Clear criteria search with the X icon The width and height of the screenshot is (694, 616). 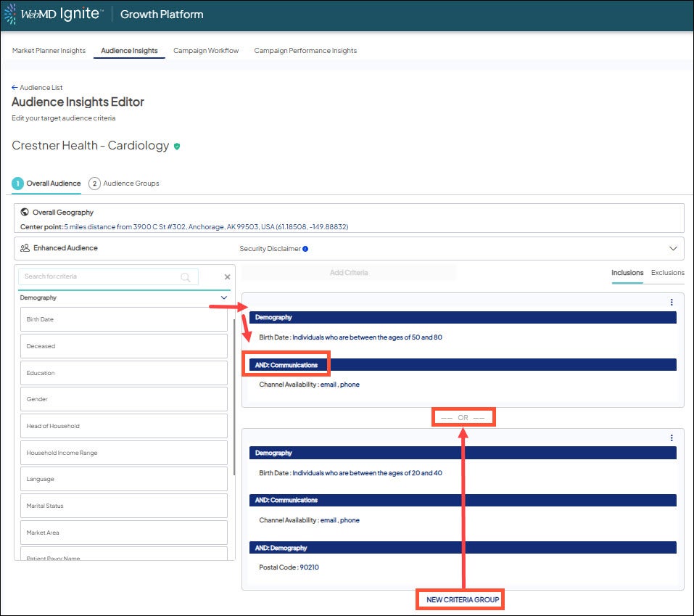pos(227,277)
